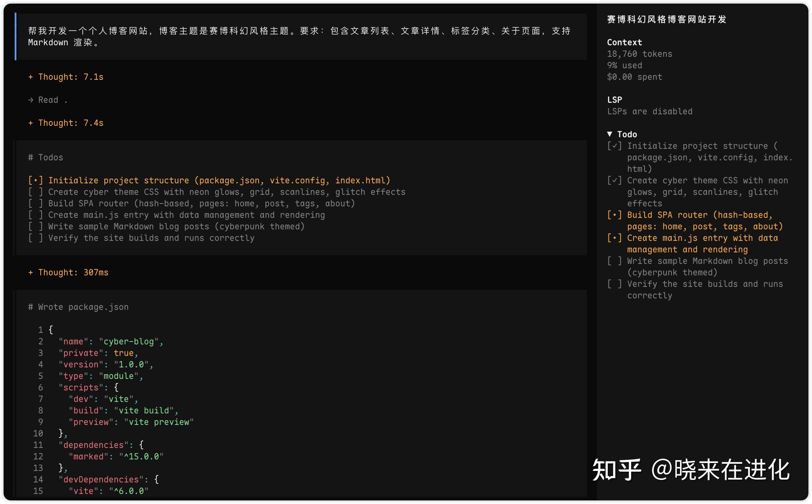Click the LSPs are disabled status
This screenshot has height=504, width=812.
[x=650, y=111]
